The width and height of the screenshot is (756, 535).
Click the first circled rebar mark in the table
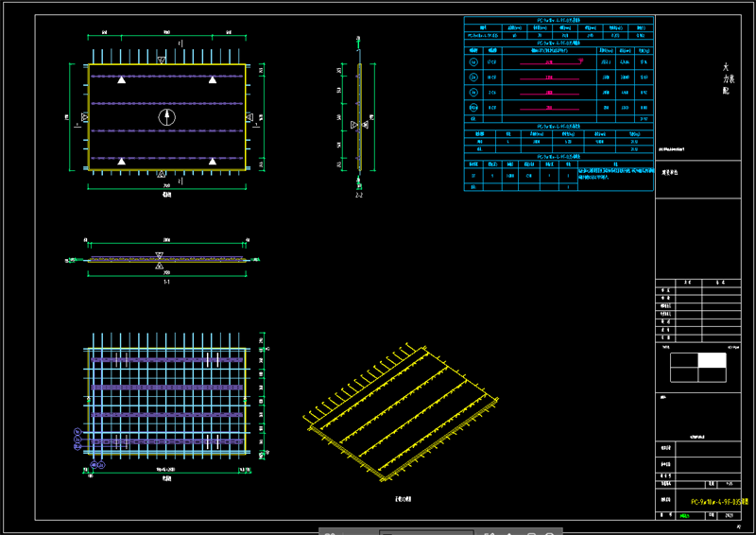pyautogui.click(x=473, y=62)
